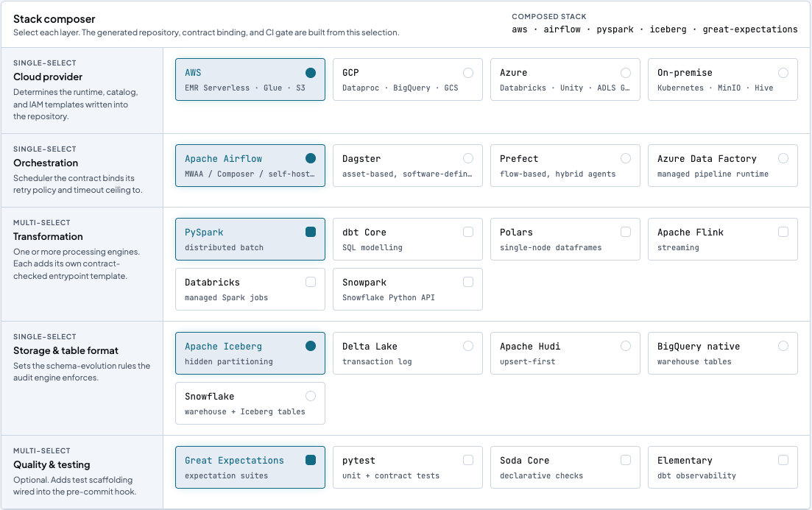The image size is (812, 510).
Task: Click the 'Orchestration' section title
Action: click(x=46, y=163)
